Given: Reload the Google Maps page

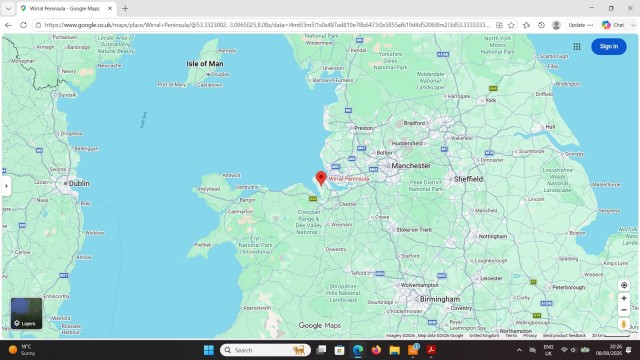Looking at the screenshot, I should coord(23,25).
